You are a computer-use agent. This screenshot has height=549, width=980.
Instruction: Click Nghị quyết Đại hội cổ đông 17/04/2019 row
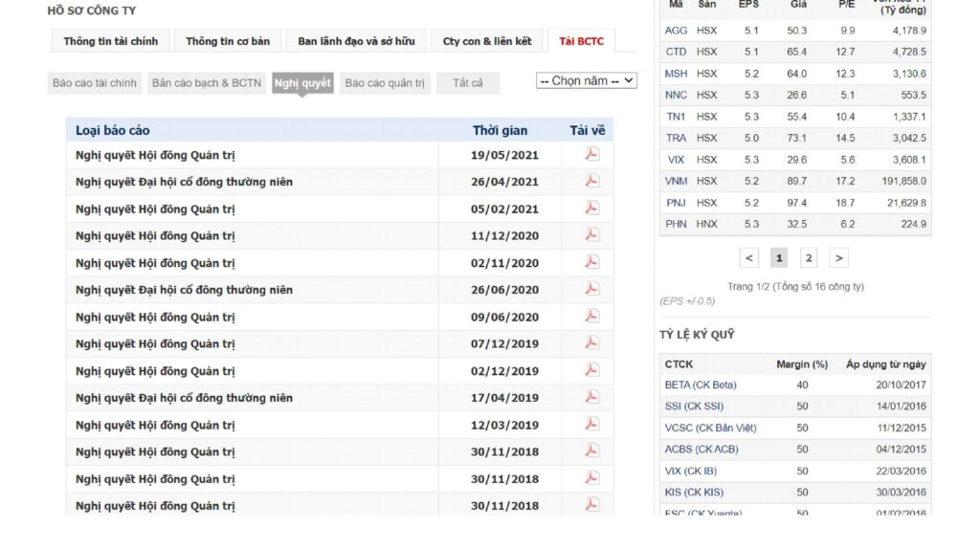click(x=340, y=398)
